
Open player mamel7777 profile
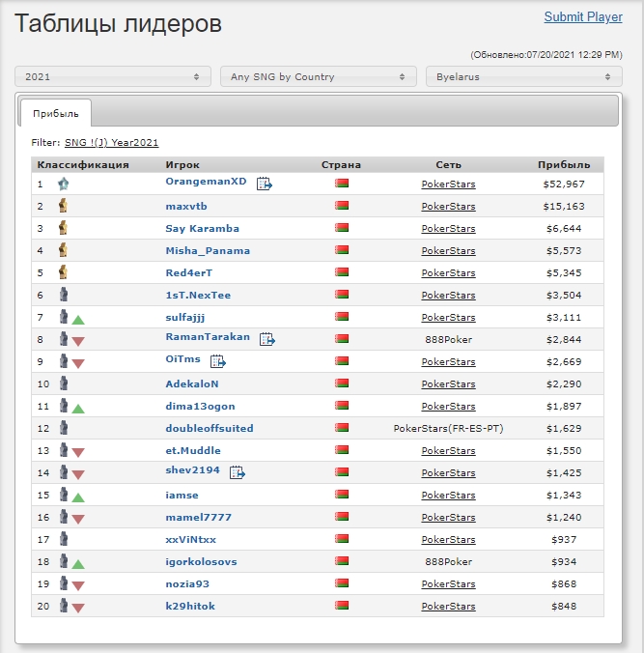pyautogui.click(x=199, y=517)
